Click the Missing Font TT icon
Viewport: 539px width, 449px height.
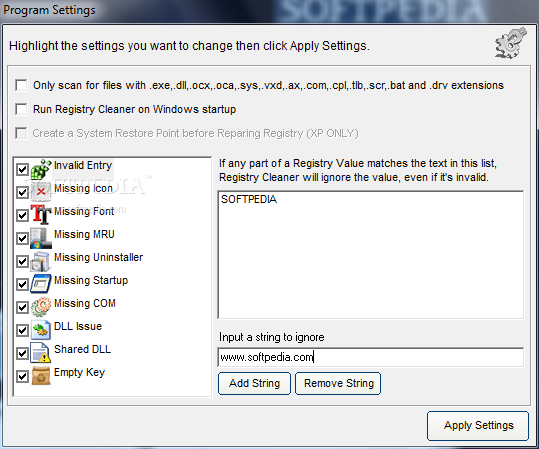point(41,215)
